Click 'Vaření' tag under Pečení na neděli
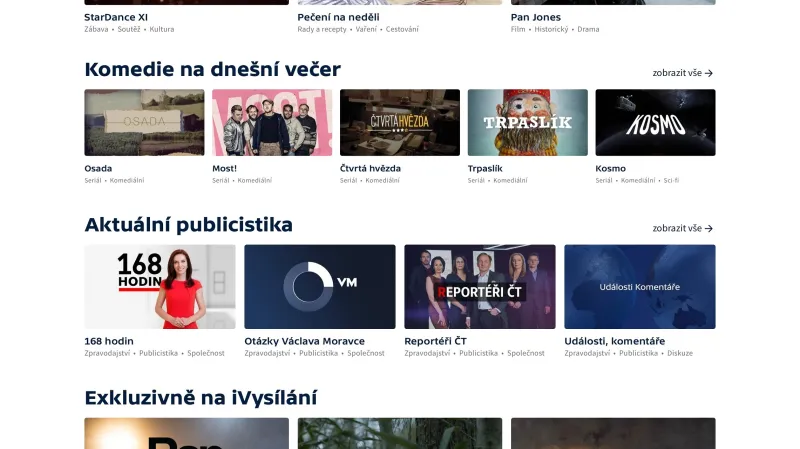Screen dimensions: 800x449 (x=366, y=30)
